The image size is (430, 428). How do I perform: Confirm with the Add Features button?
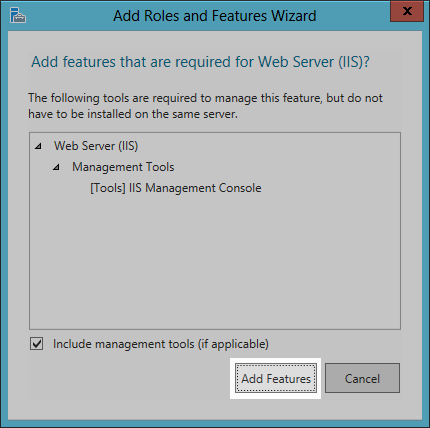pyautogui.click(x=276, y=378)
